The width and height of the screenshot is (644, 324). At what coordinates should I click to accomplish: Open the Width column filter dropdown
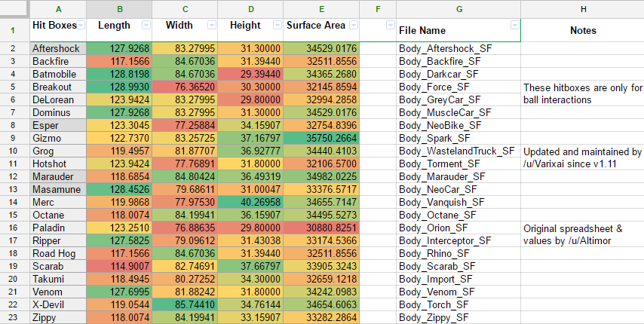click(x=211, y=26)
